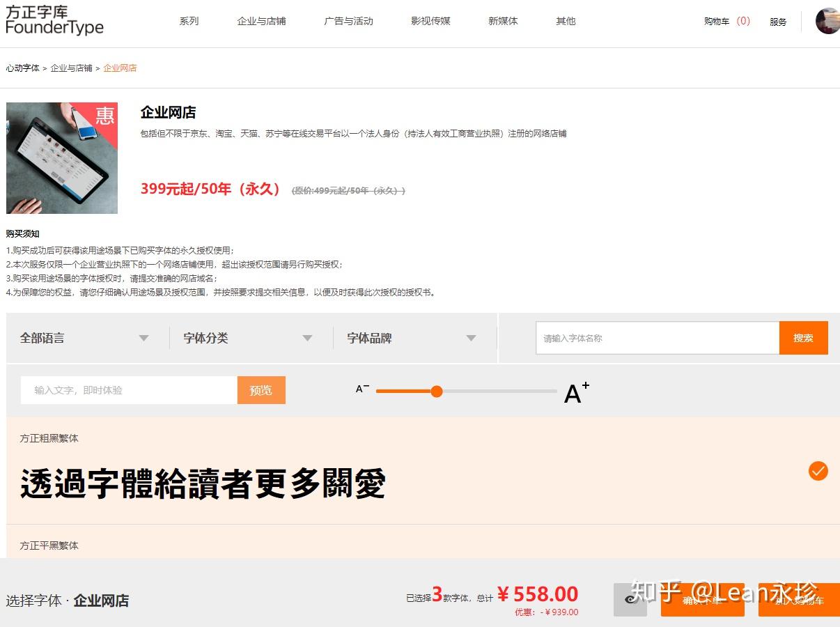Focus the 输入文字，即时体验 preview text field
The image size is (840, 627).
tap(129, 390)
